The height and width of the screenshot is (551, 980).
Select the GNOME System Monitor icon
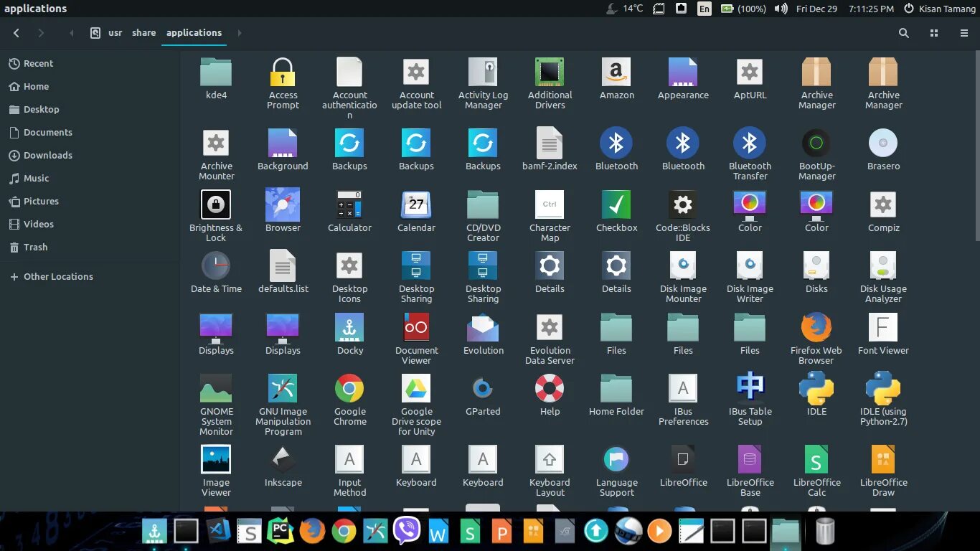216,389
